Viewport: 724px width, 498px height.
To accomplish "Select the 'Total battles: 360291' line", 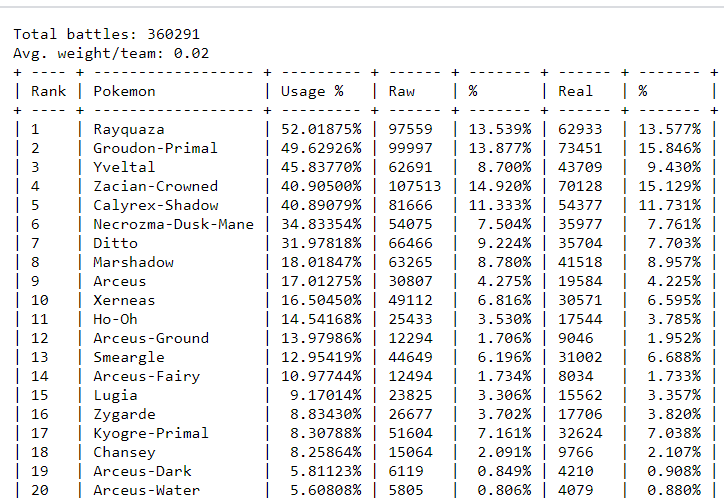I will tap(107, 34).
